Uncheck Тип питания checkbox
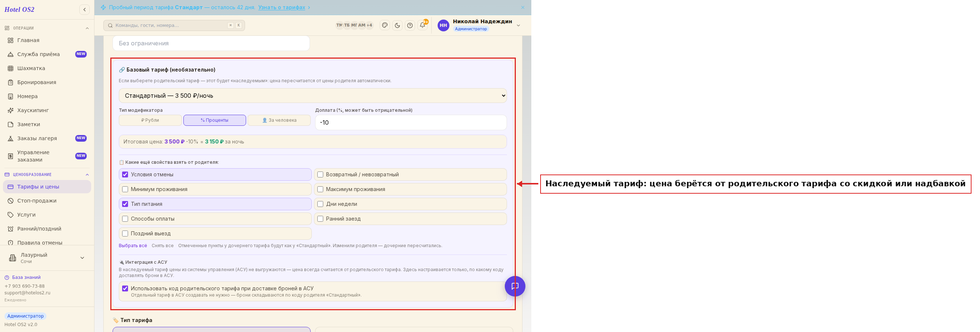 tap(125, 204)
